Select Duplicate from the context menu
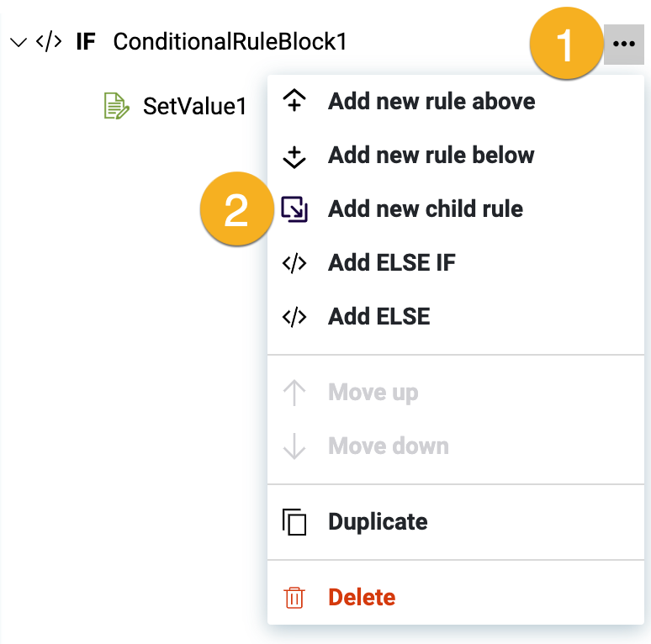 tap(378, 522)
